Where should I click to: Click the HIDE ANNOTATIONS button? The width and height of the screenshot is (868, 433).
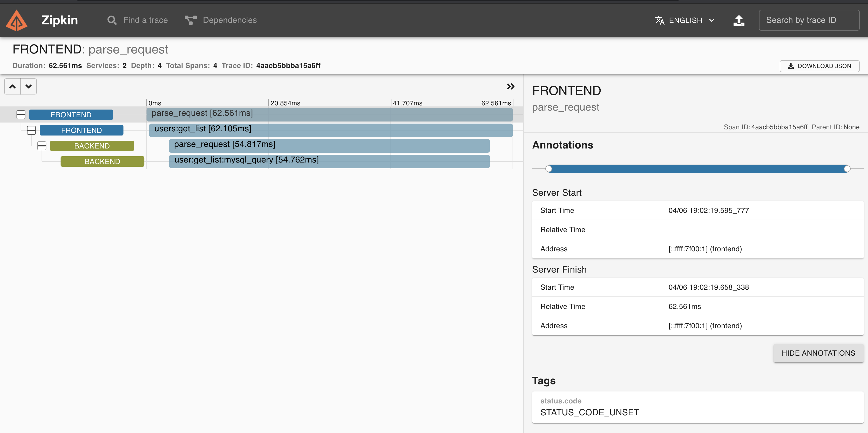point(818,353)
